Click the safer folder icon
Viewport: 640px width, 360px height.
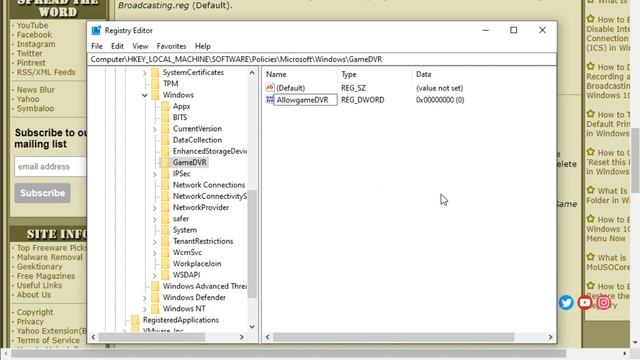(165, 219)
